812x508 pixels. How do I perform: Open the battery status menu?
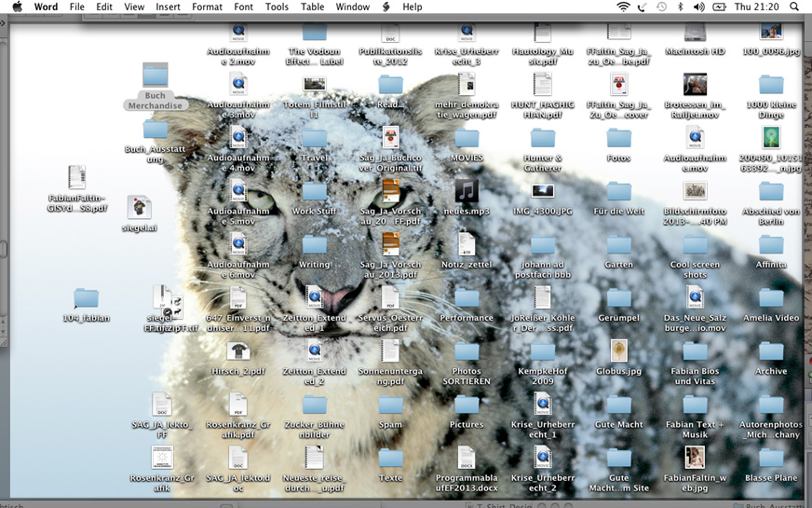click(x=719, y=7)
